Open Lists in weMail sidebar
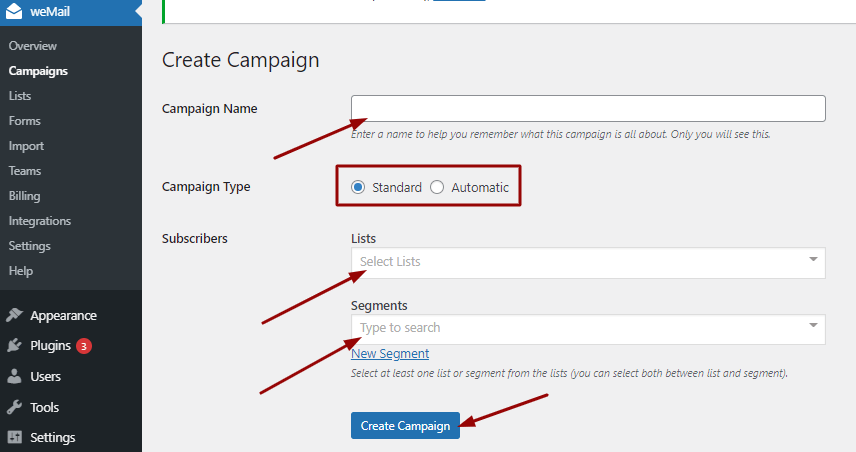Image resolution: width=856 pixels, height=452 pixels. pyautogui.click(x=20, y=96)
